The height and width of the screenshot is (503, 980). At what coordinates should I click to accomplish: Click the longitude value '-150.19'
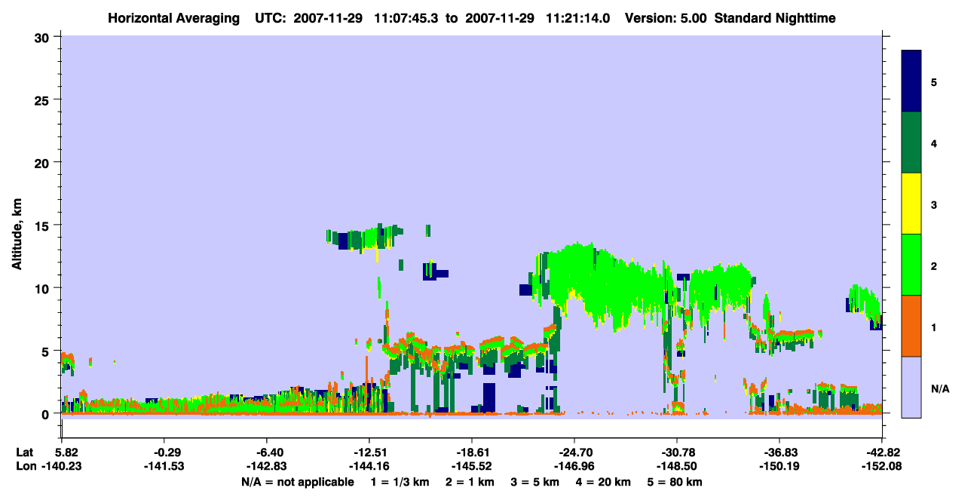coord(779,466)
